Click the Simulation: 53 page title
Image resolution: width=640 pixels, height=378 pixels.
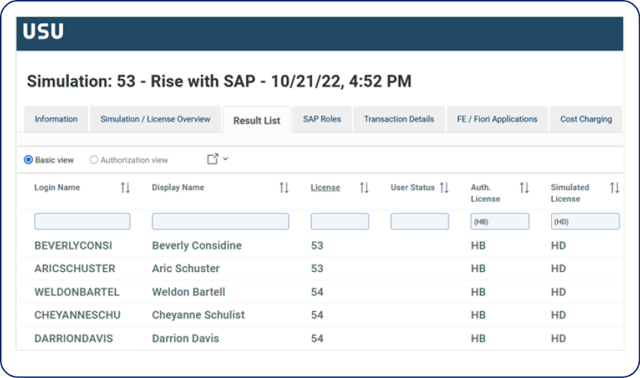[x=219, y=81]
